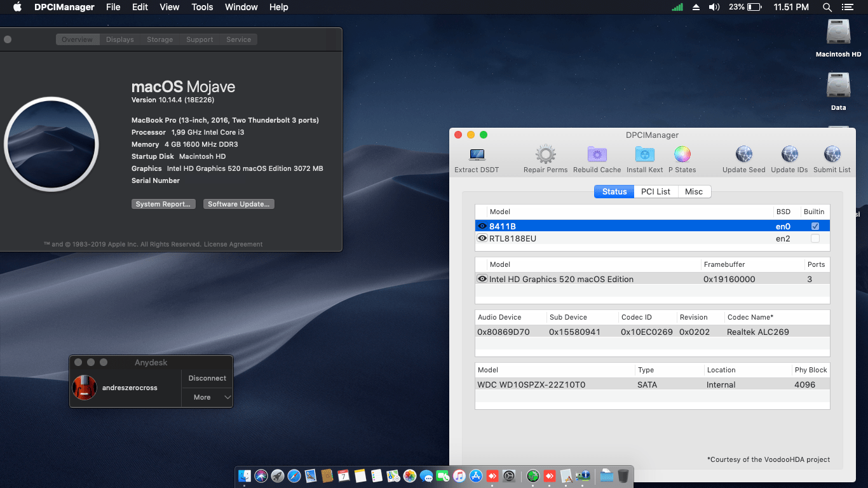Image resolution: width=868 pixels, height=488 pixels.
Task: Click the Rebuild Cache icon
Action: coord(596,154)
